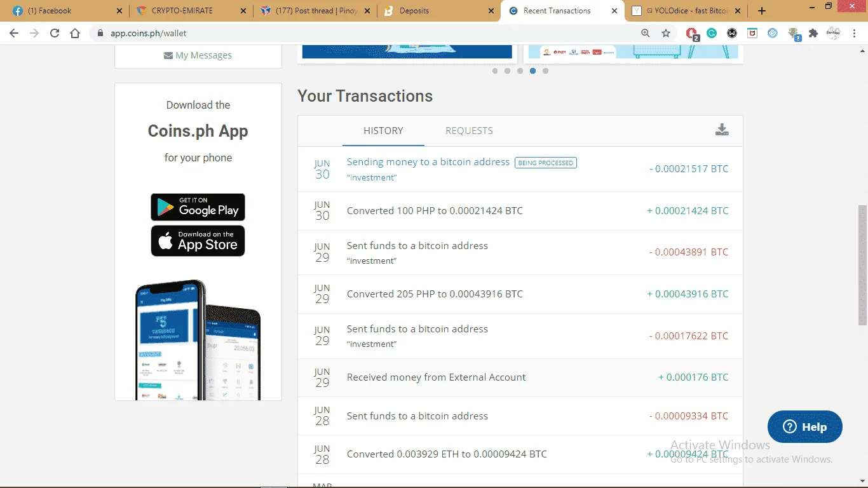Open the Chrome Extensions puzzle icon
The height and width of the screenshot is (488, 868).
(813, 34)
